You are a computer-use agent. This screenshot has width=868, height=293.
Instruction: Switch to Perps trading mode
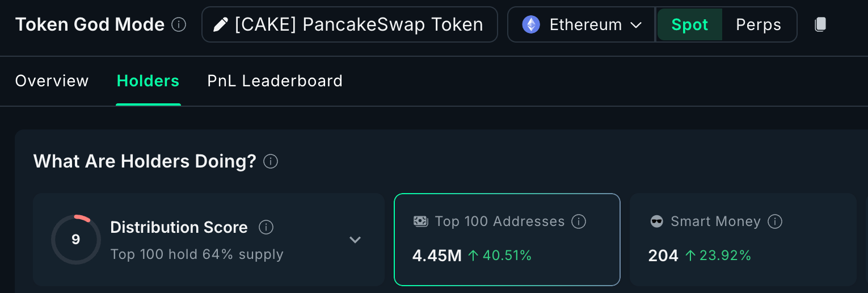759,25
